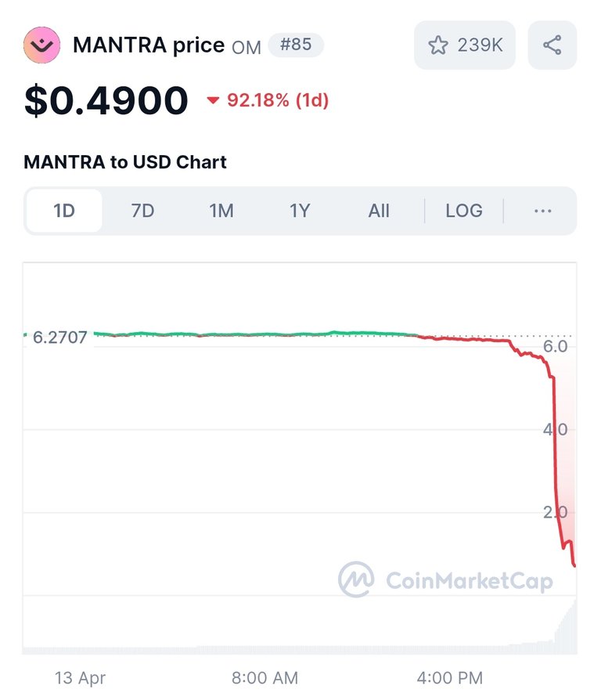Click the red down-triangle price change indicator
This screenshot has height=700, width=601.
(x=213, y=100)
